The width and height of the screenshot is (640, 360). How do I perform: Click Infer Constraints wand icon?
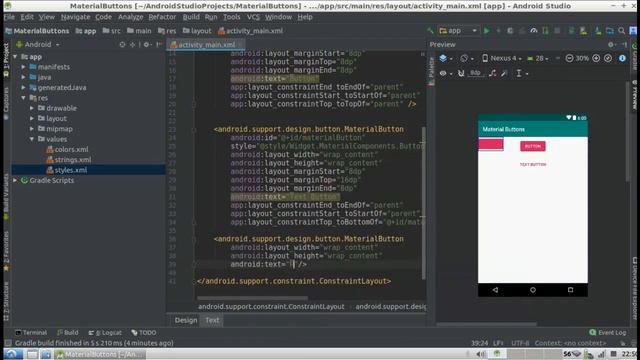[x=504, y=73]
